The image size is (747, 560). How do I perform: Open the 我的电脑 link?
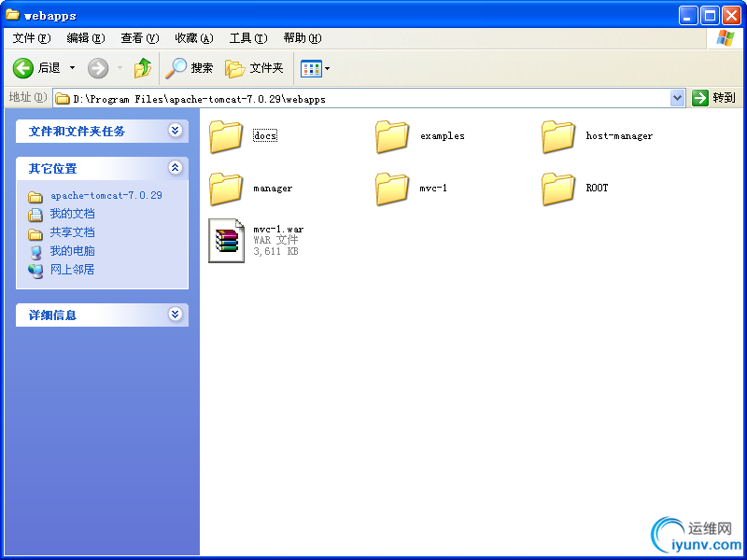(73, 251)
